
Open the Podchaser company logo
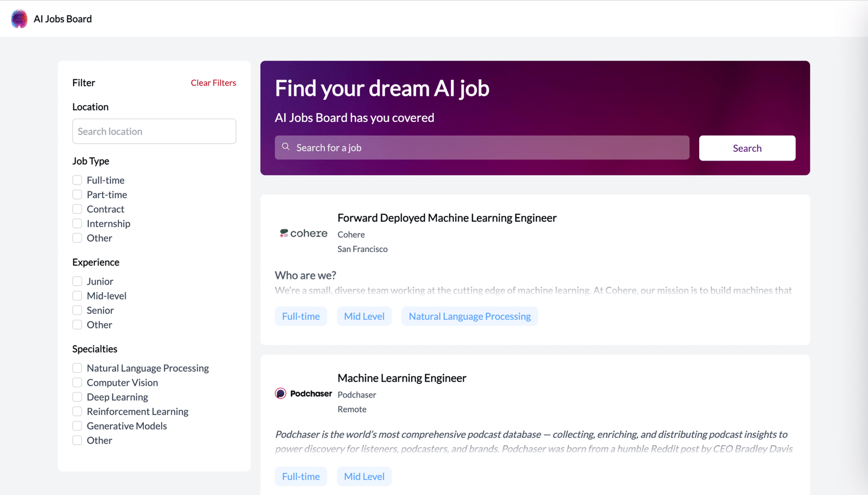[303, 394]
